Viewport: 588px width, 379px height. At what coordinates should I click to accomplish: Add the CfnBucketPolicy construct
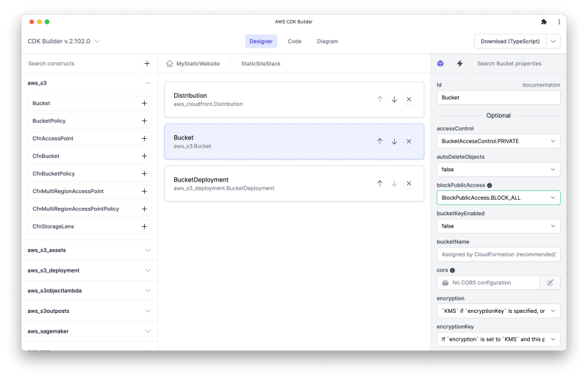click(144, 173)
